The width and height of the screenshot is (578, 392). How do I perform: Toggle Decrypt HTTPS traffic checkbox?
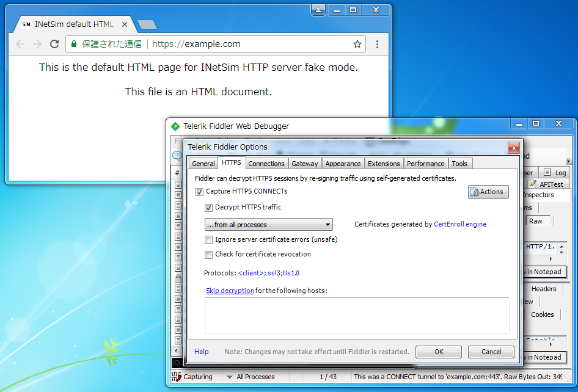(x=208, y=208)
